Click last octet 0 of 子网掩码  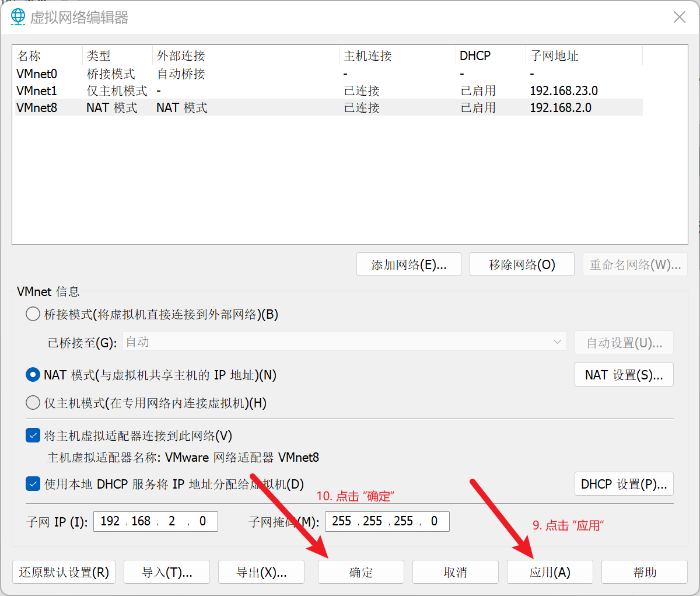click(x=434, y=521)
